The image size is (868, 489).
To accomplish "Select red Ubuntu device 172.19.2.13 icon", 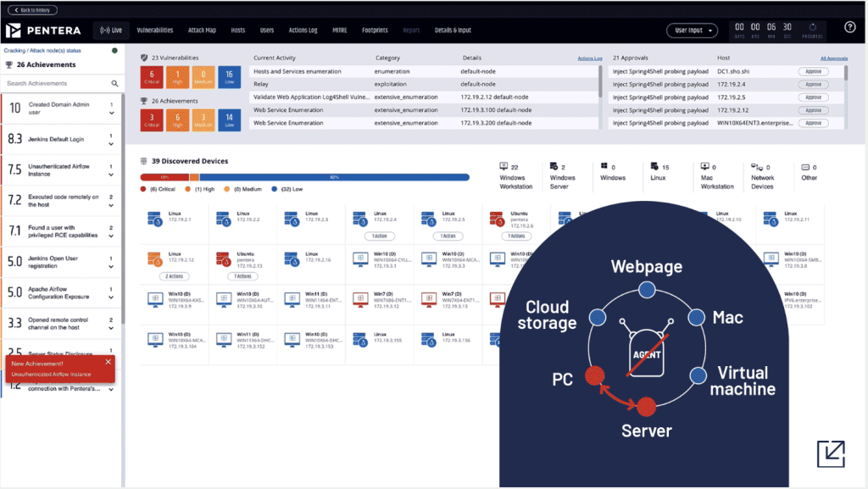I will (x=224, y=258).
